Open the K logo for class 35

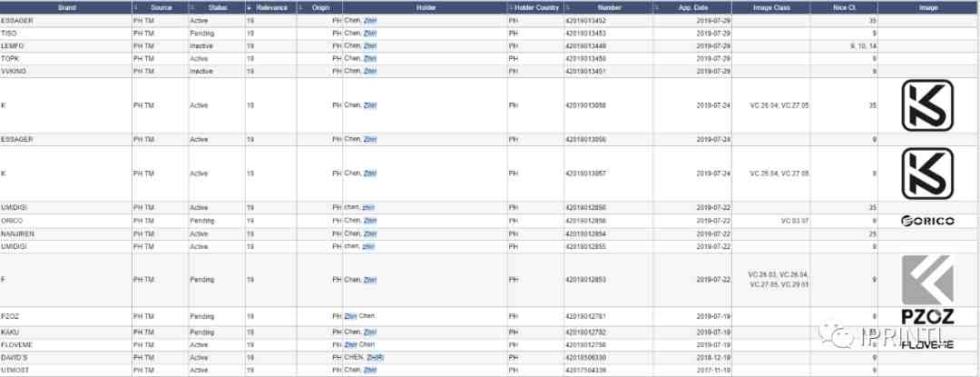[927, 104]
